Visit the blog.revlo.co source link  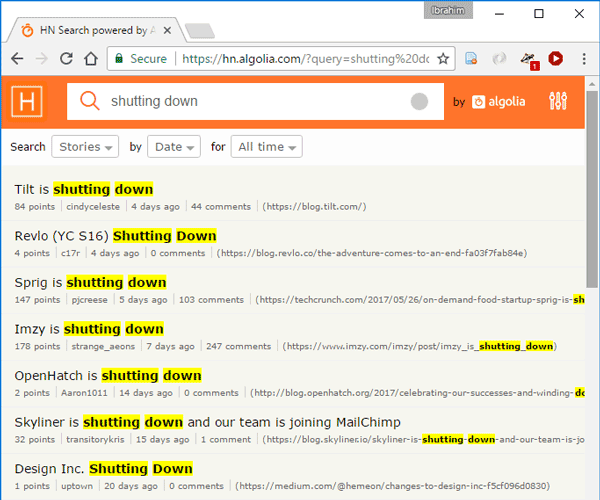(372, 253)
